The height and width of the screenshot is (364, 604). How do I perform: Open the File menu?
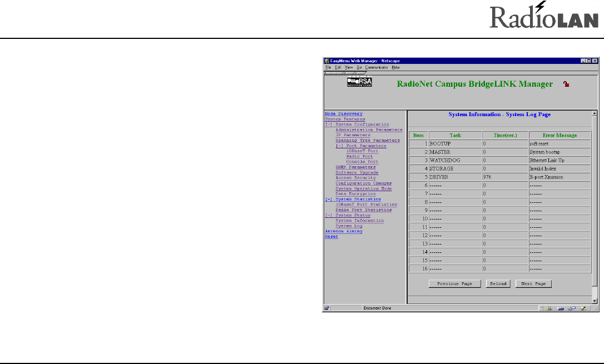click(328, 67)
